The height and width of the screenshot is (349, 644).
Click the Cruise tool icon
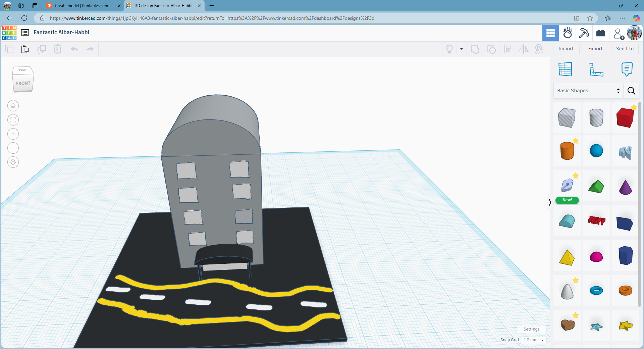pyautogui.click(x=539, y=49)
